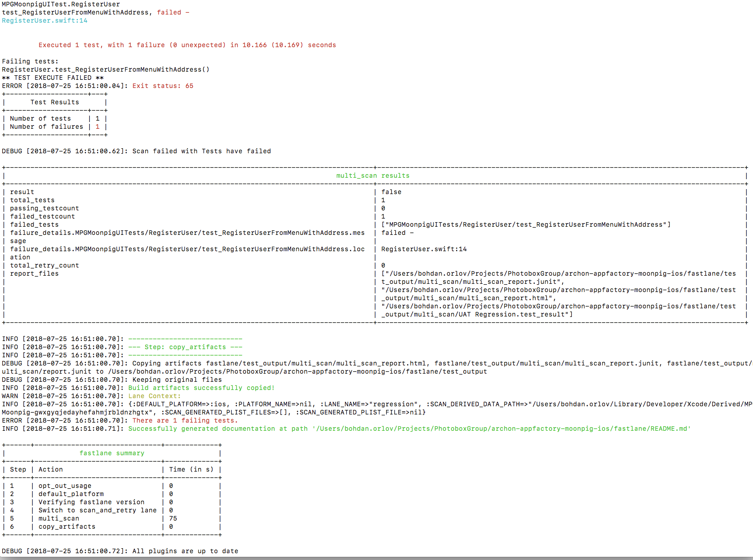This screenshot has width=753, height=560.
Task: Click the "MPGMoonpigUITest.RegisterUser" line at top
Action: coord(61,4)
